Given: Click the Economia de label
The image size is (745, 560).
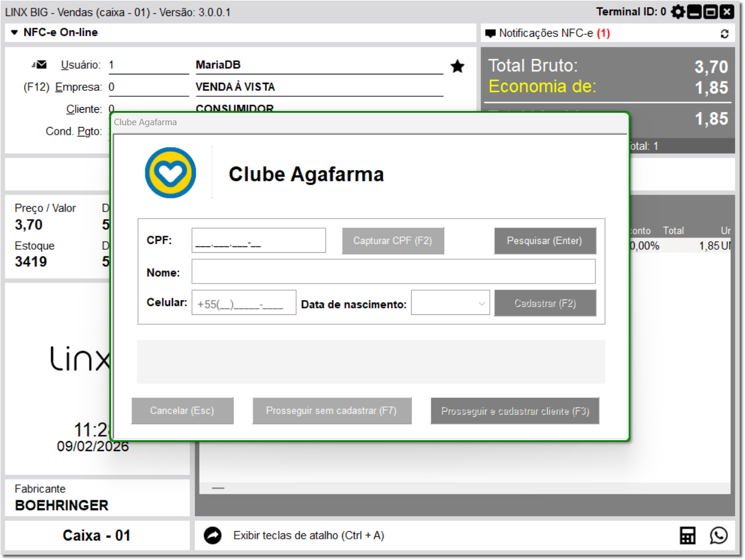Looking at the screenshot, I should [542, 87].
